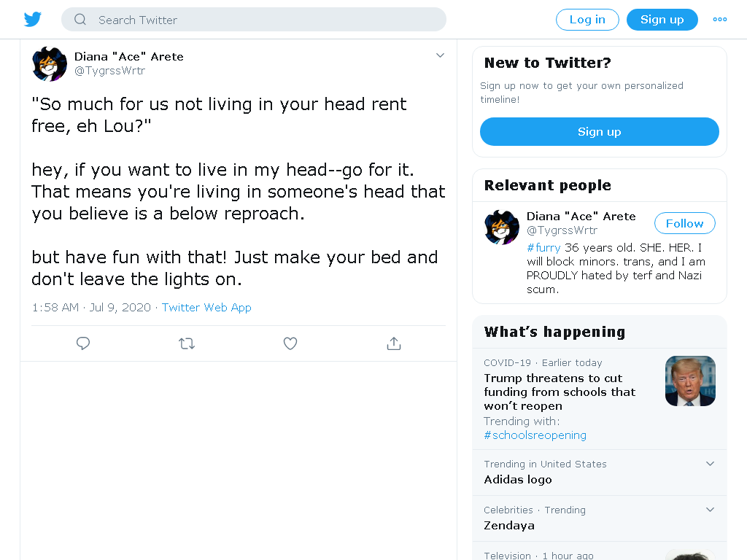
Task: Share the tweet with the upload arrow icon
Action: [393, 343]
